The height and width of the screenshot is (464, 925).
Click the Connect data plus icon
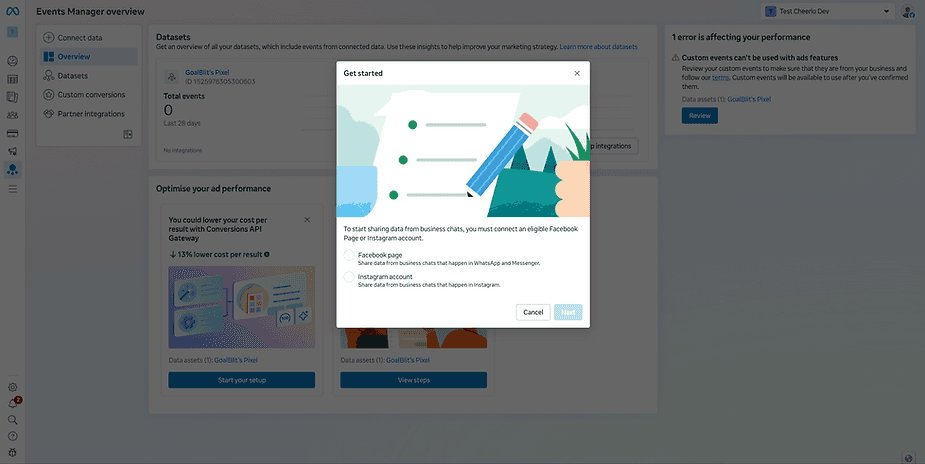[48, 38]
